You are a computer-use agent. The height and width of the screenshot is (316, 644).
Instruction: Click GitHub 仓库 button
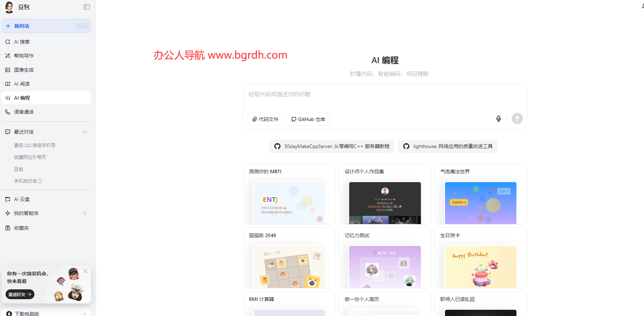[x=308, y=119]
